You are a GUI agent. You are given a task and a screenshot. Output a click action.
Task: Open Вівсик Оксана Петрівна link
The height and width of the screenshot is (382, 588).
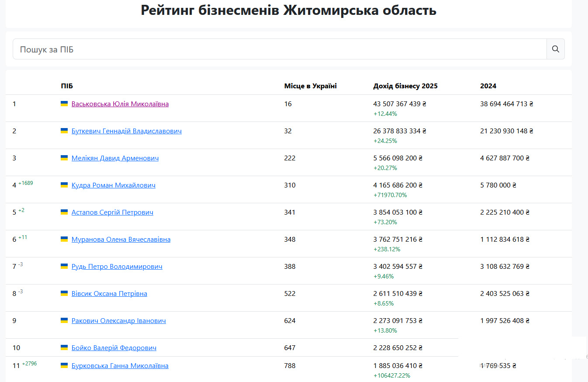point(109,294)
